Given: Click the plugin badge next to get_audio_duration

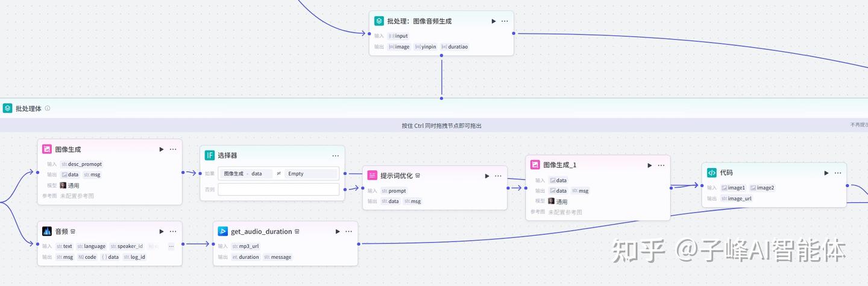Looking at the screenshot, I should point(297,231).
